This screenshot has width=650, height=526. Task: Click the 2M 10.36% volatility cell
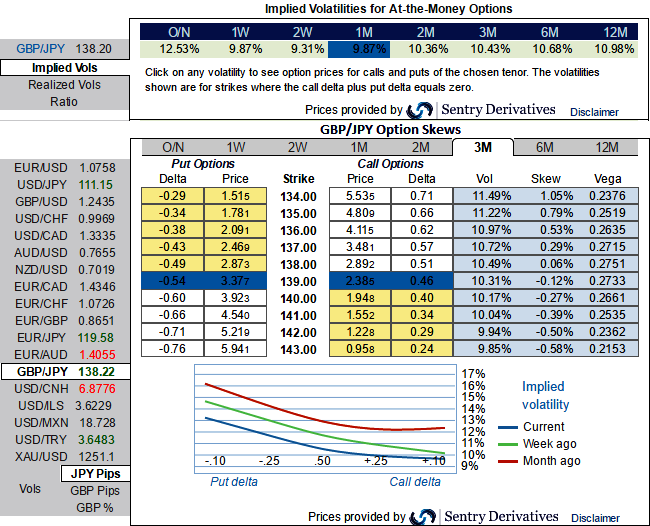click(428, 49)
